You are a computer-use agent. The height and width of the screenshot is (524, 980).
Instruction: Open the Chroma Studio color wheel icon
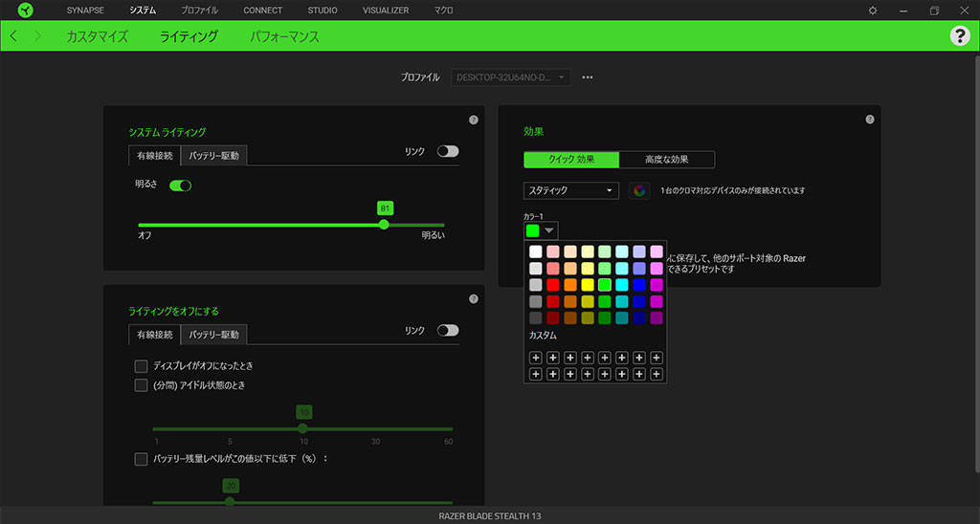(x=639, y=190)
